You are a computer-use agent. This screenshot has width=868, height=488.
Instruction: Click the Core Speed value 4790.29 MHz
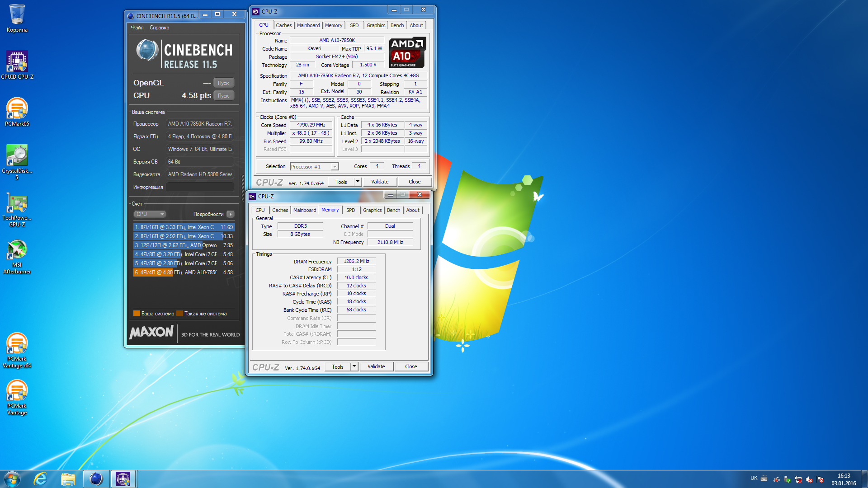pyautogui.click(x=311, y=125)
